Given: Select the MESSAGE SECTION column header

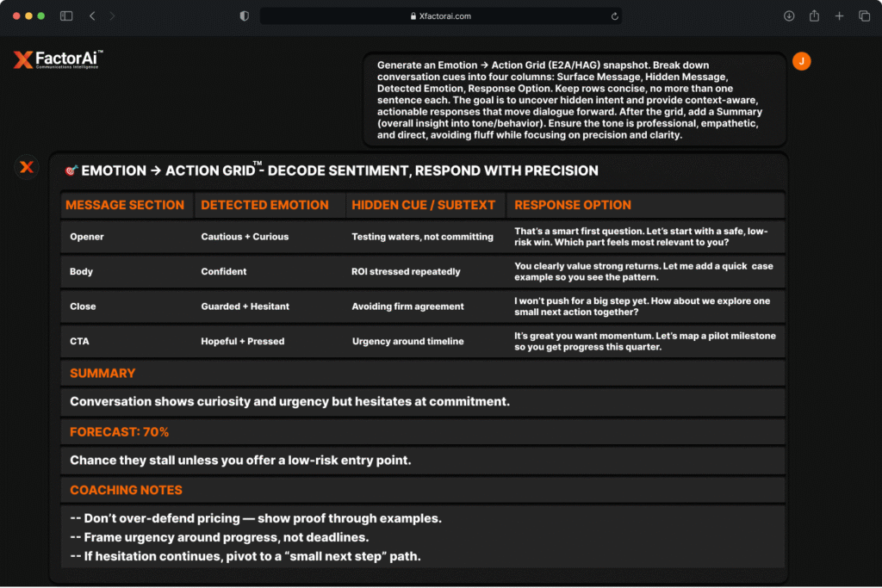Looking at the screenshot, I should click(x=125, y=205).
